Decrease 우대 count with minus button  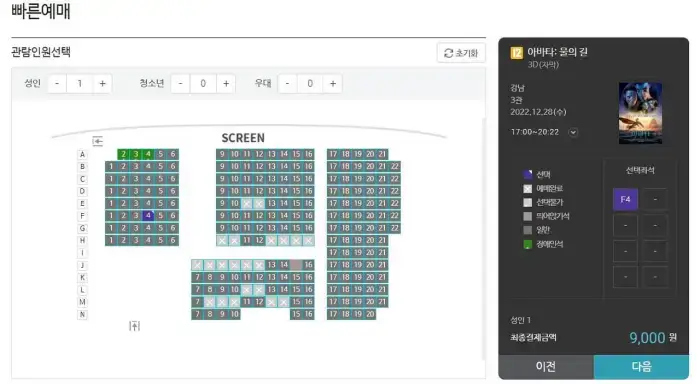click(287, 83)
